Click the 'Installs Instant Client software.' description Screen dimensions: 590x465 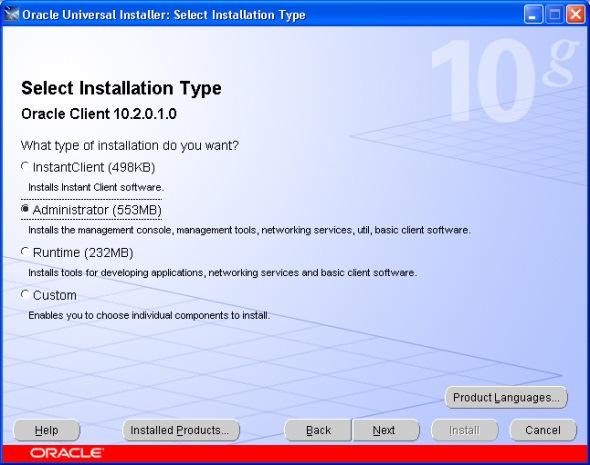(x=96, y=187)
